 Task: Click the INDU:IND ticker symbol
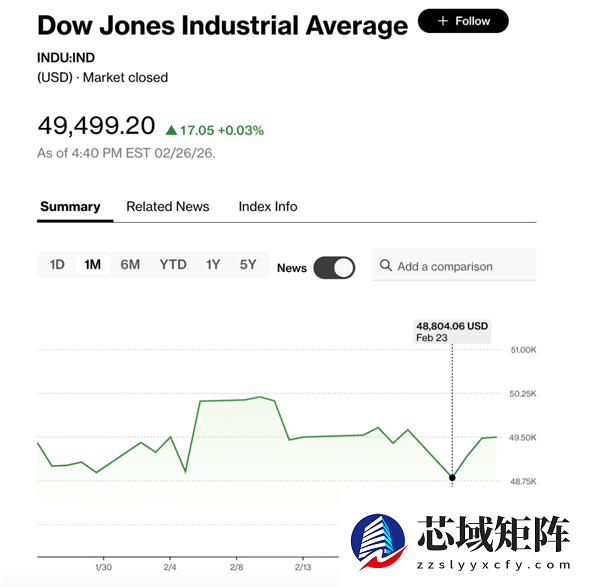[65, 57]
